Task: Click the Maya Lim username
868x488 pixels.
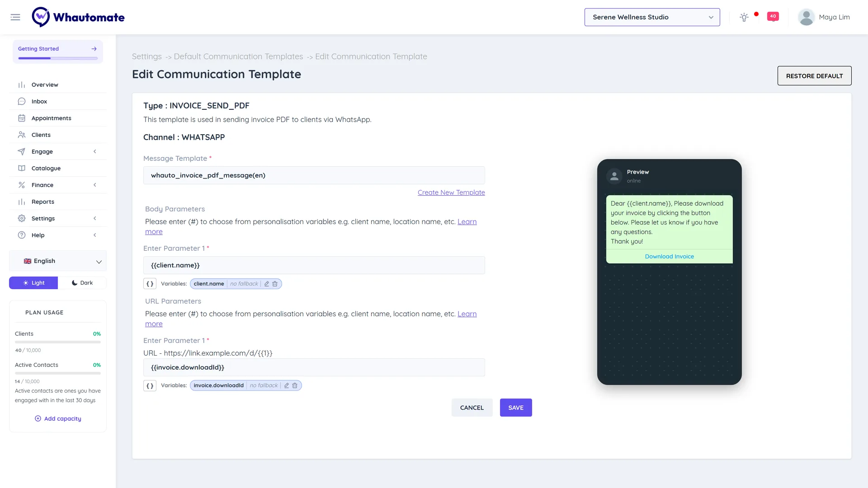Action: tap(834, 17)
